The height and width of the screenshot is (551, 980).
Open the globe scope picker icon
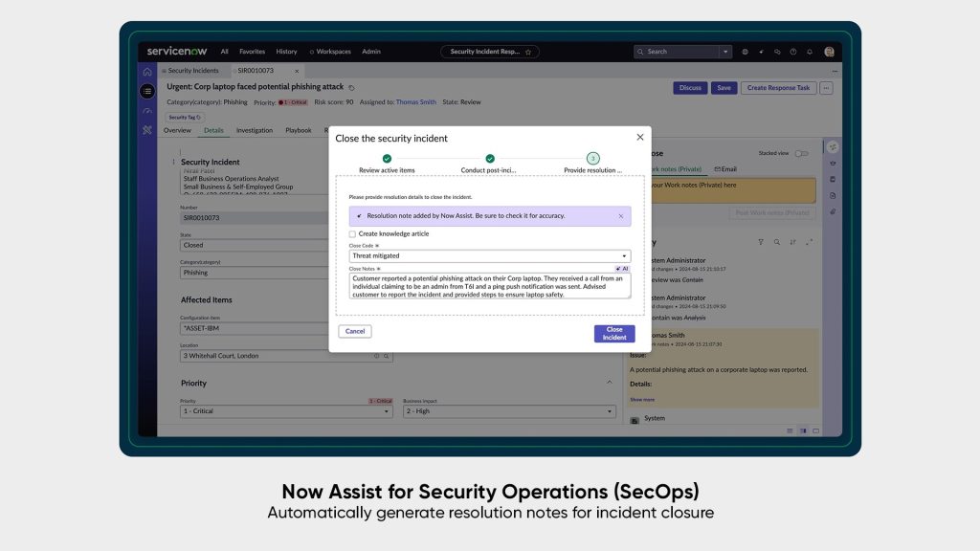[745, 52]
